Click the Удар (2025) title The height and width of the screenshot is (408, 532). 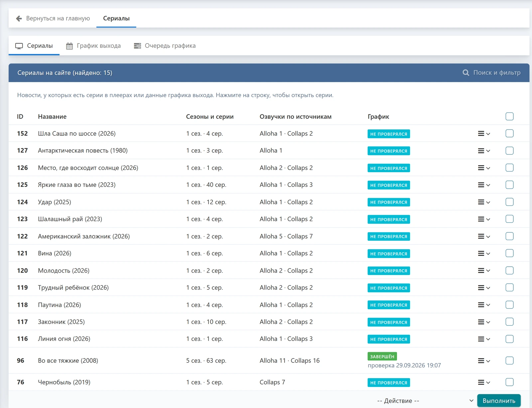(x=55, y=202)
